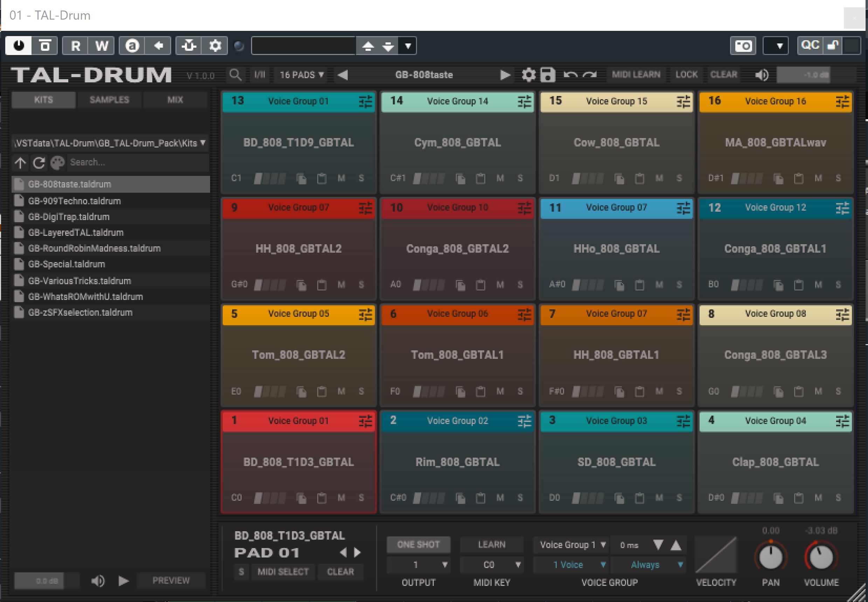Switch to the MIX tab
868x602 pixels.
point(175,100)
